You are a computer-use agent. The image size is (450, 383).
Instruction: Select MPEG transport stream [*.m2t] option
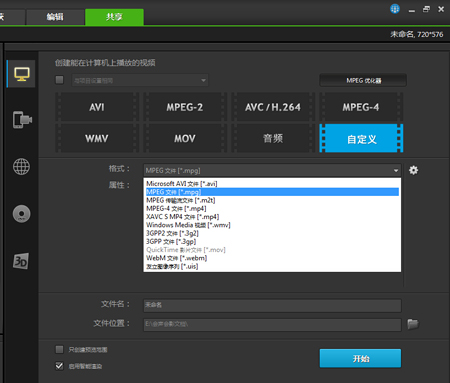tap(272, 200)
